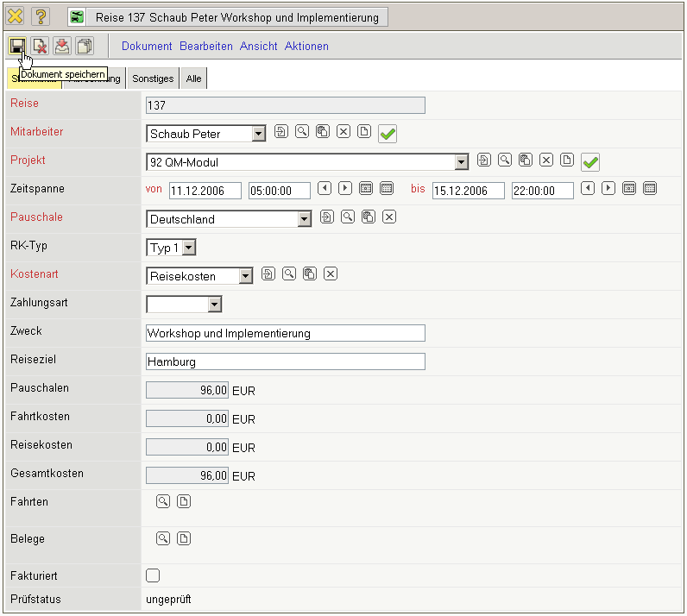Click the save document floppy disk icon

tap(17, 46)
